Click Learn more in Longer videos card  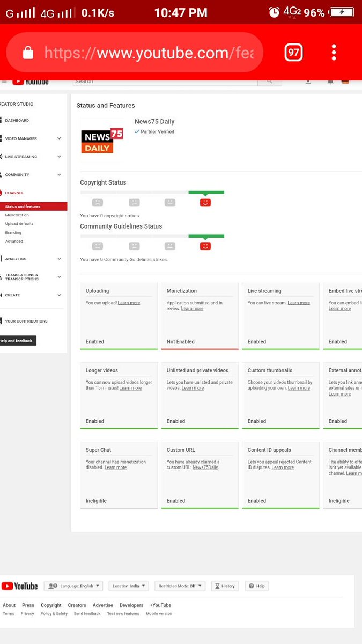point(130,388)
